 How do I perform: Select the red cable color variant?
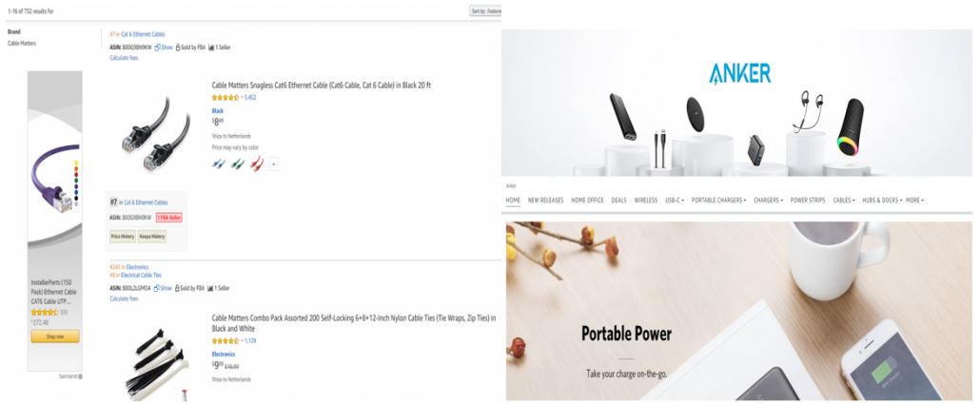(257, 164)
